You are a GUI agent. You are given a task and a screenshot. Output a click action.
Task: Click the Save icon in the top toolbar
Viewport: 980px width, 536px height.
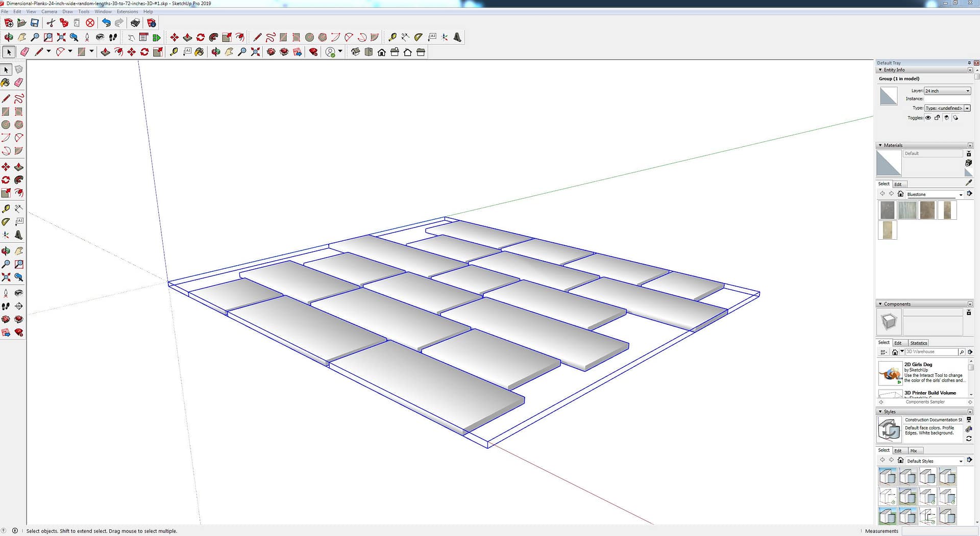point(35,23)
